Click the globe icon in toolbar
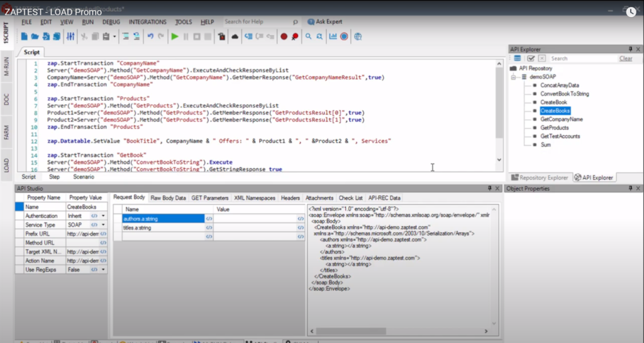Image resolution: width=644 pixels, height=343 pixels. click(358, 37)
